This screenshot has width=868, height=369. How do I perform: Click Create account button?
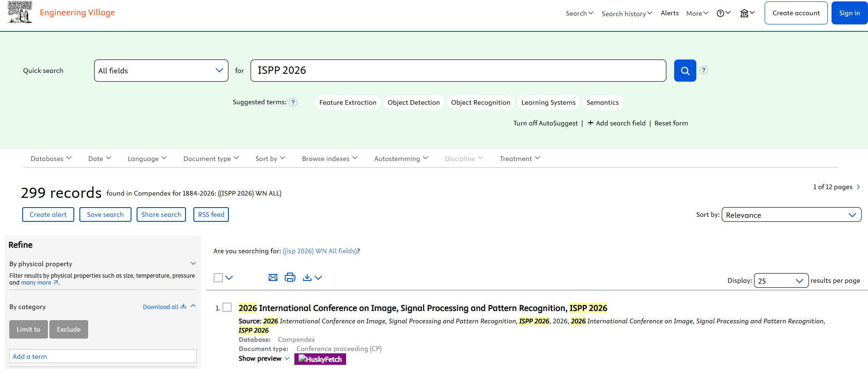point(796,13)
